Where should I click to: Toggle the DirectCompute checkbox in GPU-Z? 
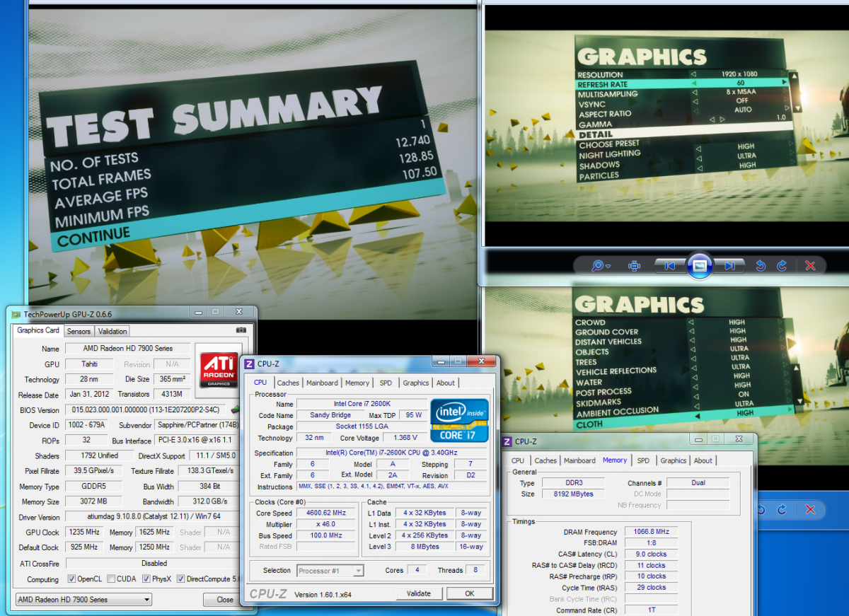coord(181,579)
